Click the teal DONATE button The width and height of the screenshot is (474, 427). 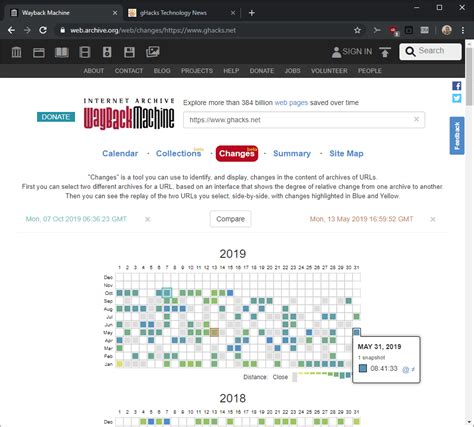tap(56, 117)
